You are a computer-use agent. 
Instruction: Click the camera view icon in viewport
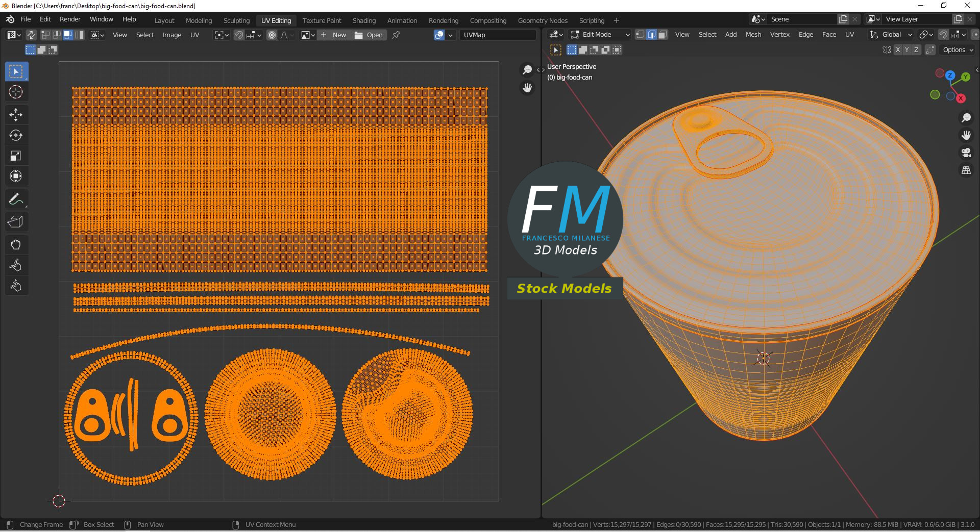click(x=966, y=153)
